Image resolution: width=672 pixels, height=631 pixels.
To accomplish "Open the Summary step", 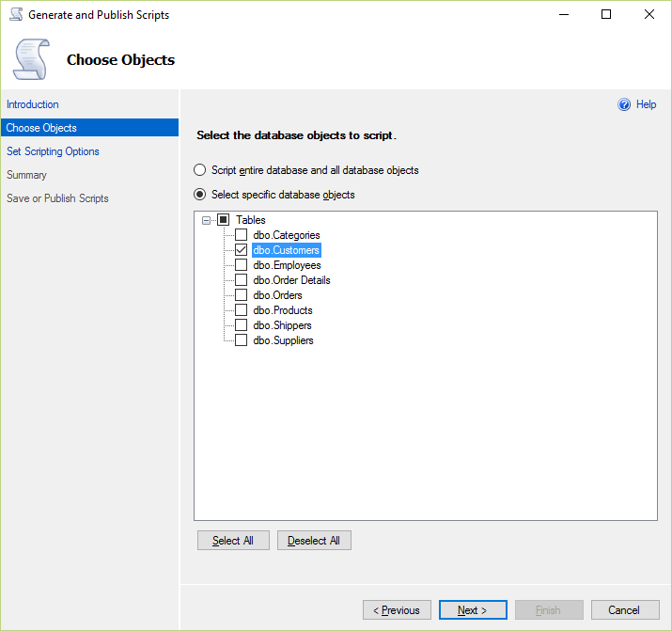I will 26,175.
